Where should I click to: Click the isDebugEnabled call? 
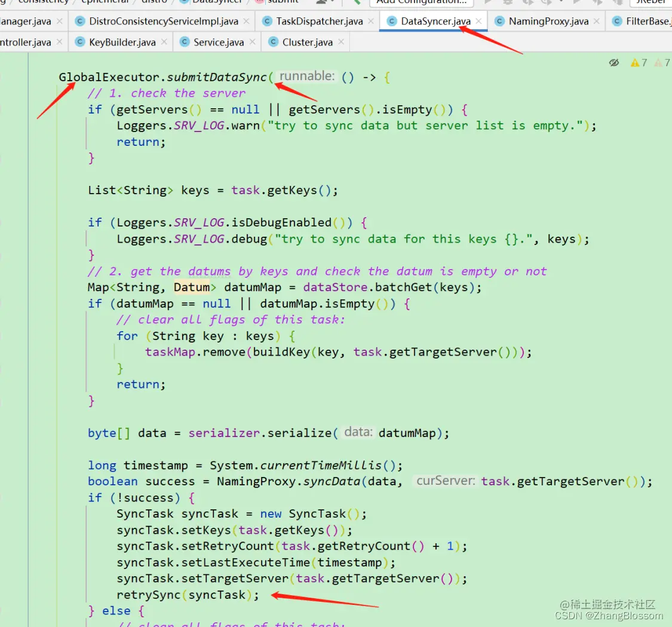(281, 222)
